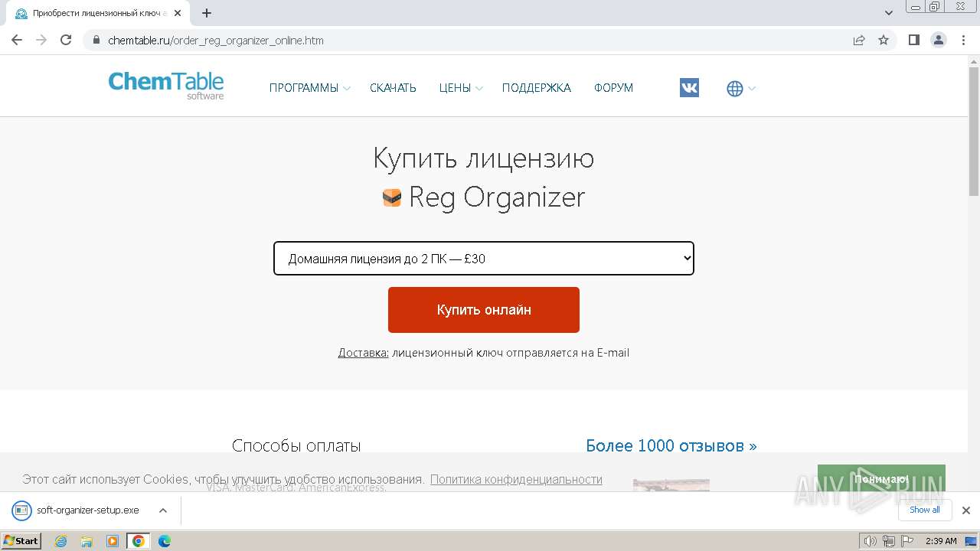
Task: Click the browser forward arrow
Action: (x=41, y=40)
